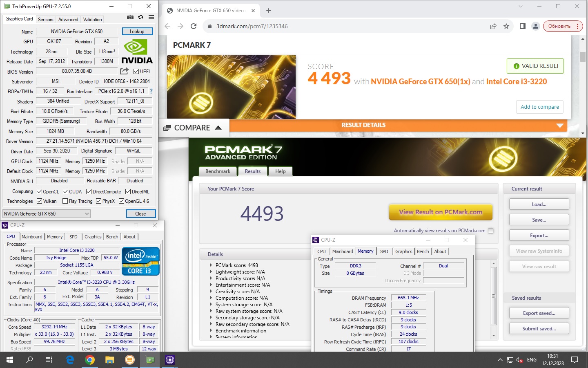Bookmark this page with star icon

tap(506, 26)
